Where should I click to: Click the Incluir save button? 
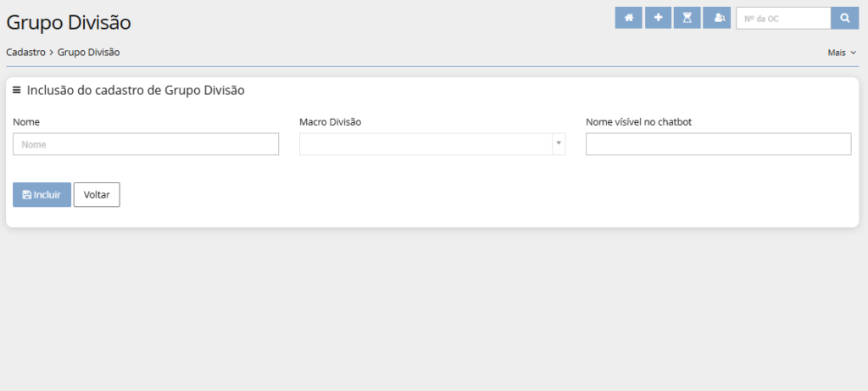42,194
